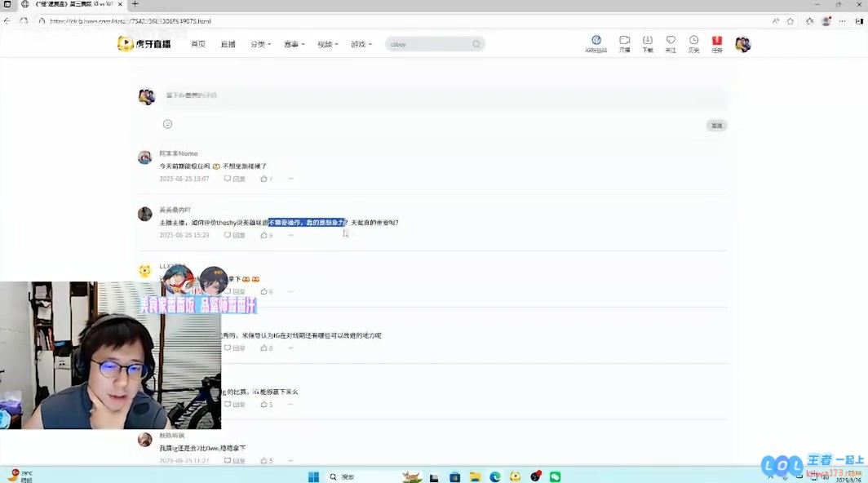Viewport: 868px width, 483px height.
Task: Reply to the 19:07 comment
Action: (235, 179)
